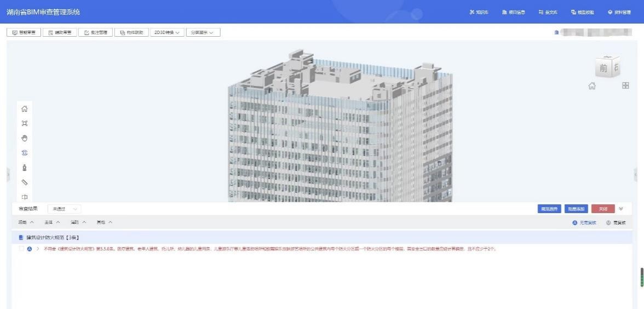
Task: Collapse results panel with double chevron
Action: tap(621, 209)
